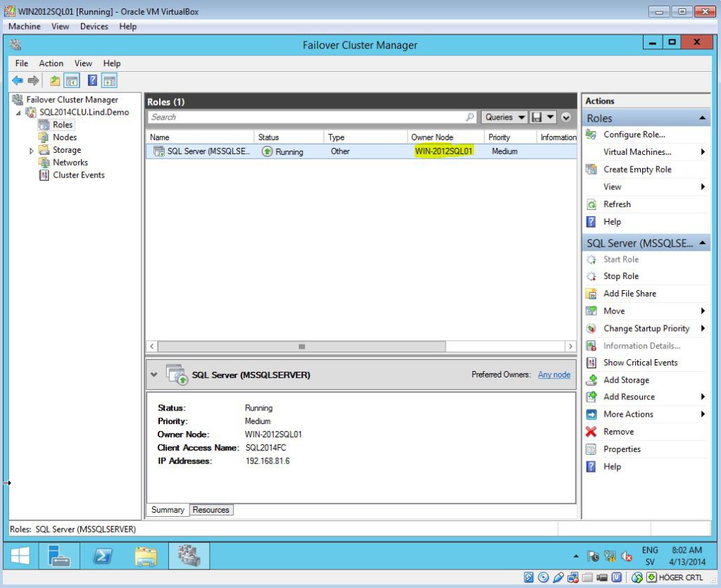Collapse the SQL2014CLU.Lind.Demo cluster node

[x=18, y=113]
